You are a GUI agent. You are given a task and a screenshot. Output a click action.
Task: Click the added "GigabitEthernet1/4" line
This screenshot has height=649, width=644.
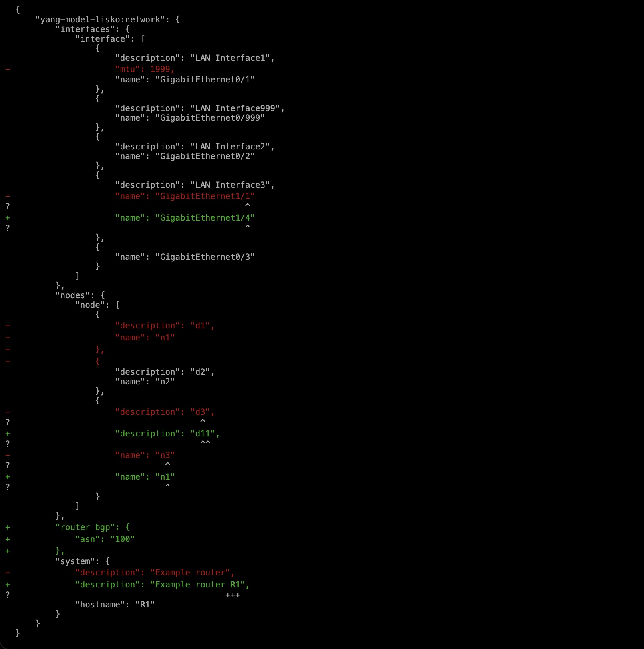click(185, 218)
